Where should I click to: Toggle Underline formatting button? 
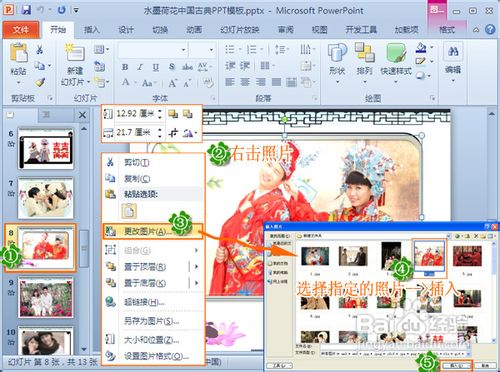tap(156, 67)
